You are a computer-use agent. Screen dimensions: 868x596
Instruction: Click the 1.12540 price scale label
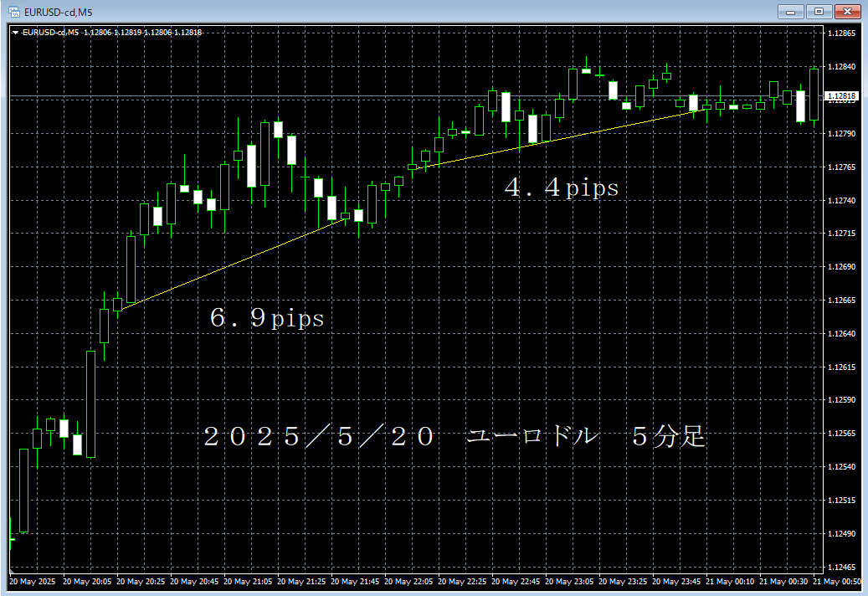[841, 466]
